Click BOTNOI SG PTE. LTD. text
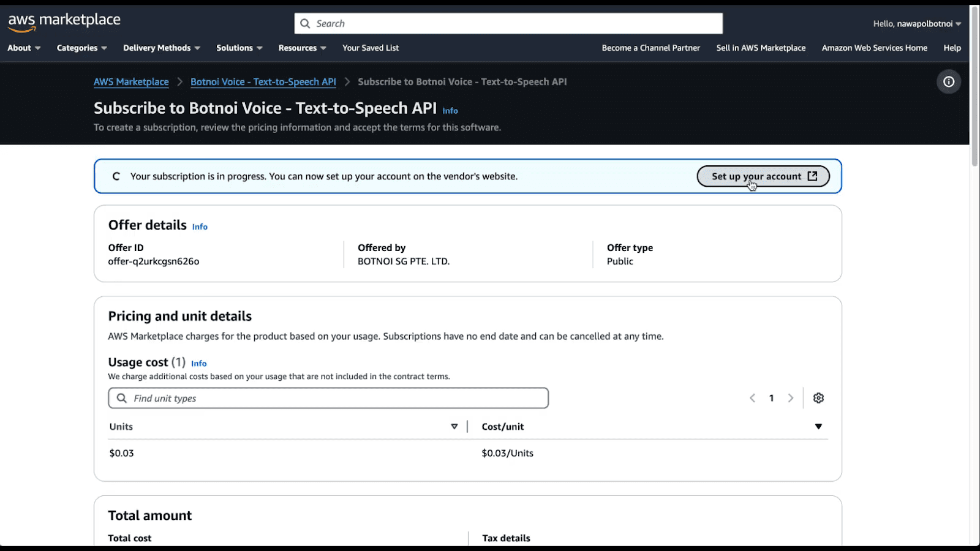This screenshot has height=551, width=980. point(404,261)
